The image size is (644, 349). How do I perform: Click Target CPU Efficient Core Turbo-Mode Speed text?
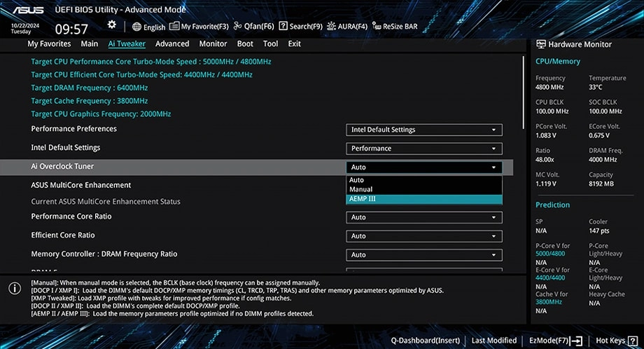[141, 74]
